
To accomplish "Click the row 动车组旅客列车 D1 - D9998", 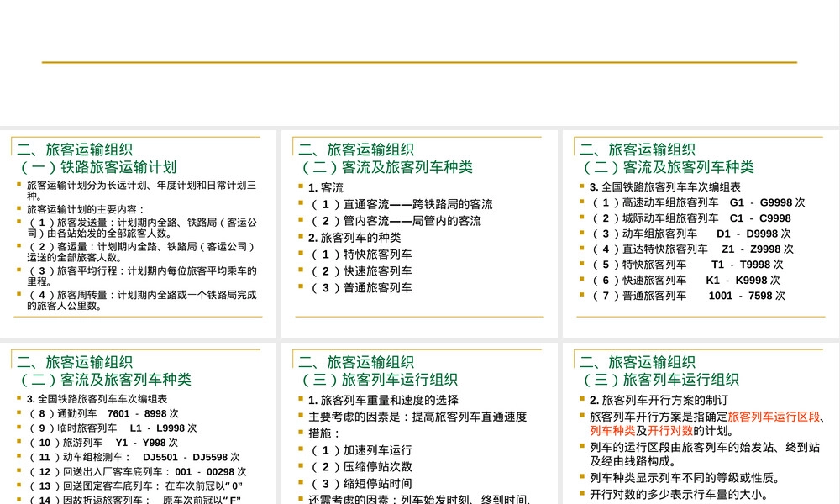I will pyautogui.click(x=691, y=234).
